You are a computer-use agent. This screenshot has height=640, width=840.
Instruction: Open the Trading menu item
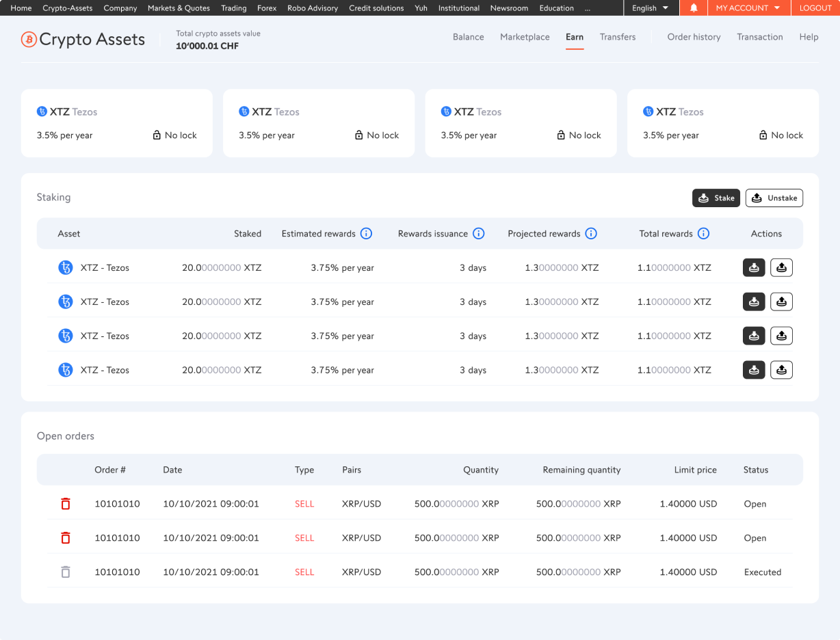[234, 8]
